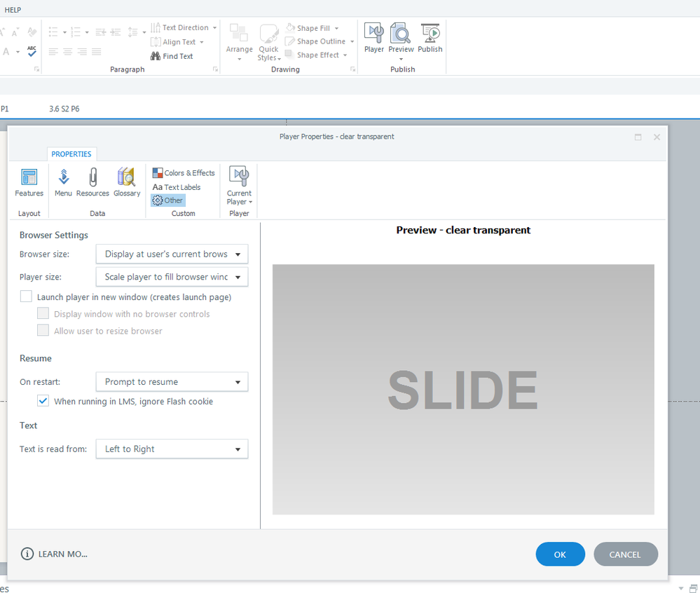Select the PROPERTIES tab
Image resolution: width=700 pixels, height=593 pixels.
click(71, 154)
